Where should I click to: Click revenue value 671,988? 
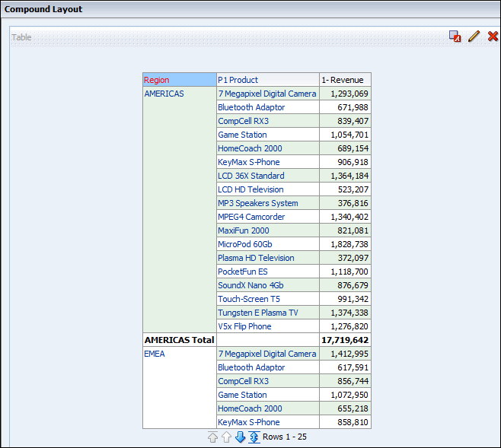tap(353, 107)
